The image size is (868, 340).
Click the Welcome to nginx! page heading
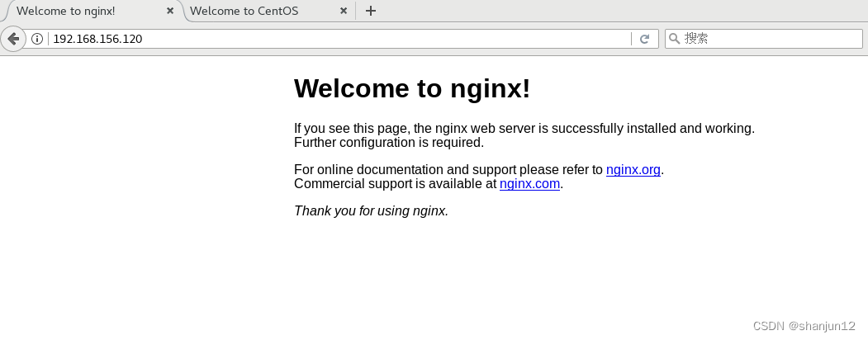412,88
